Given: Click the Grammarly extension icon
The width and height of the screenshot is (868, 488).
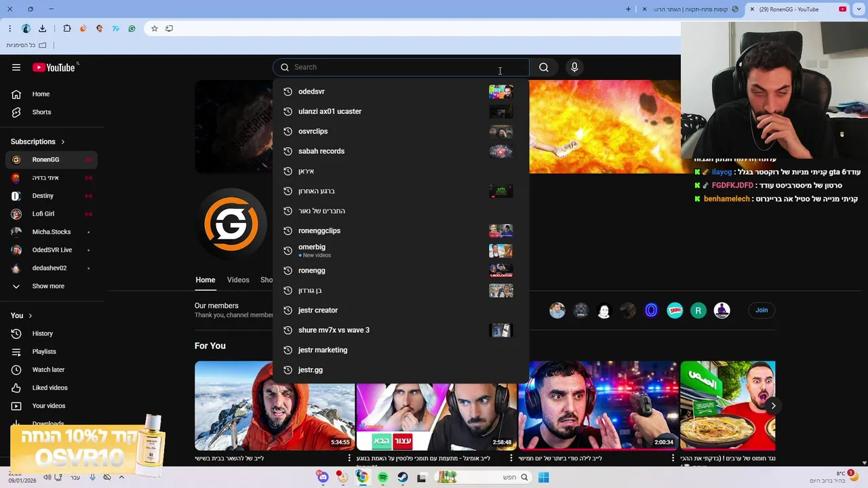Looking at the screenshot, I should (x=132, y=28).
